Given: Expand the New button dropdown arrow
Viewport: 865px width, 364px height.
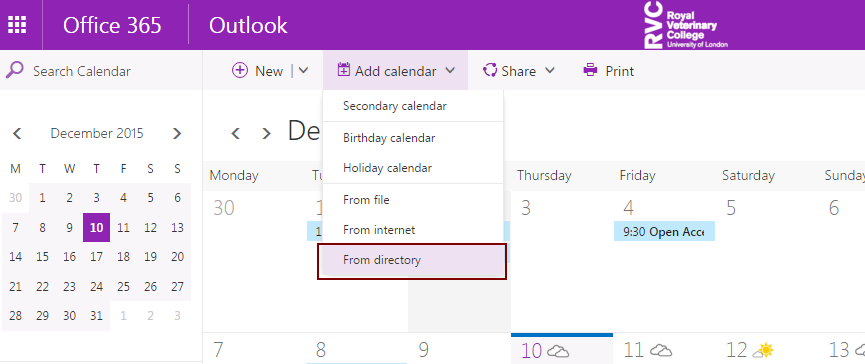Looking at the screenshot, I should point(303,71).
